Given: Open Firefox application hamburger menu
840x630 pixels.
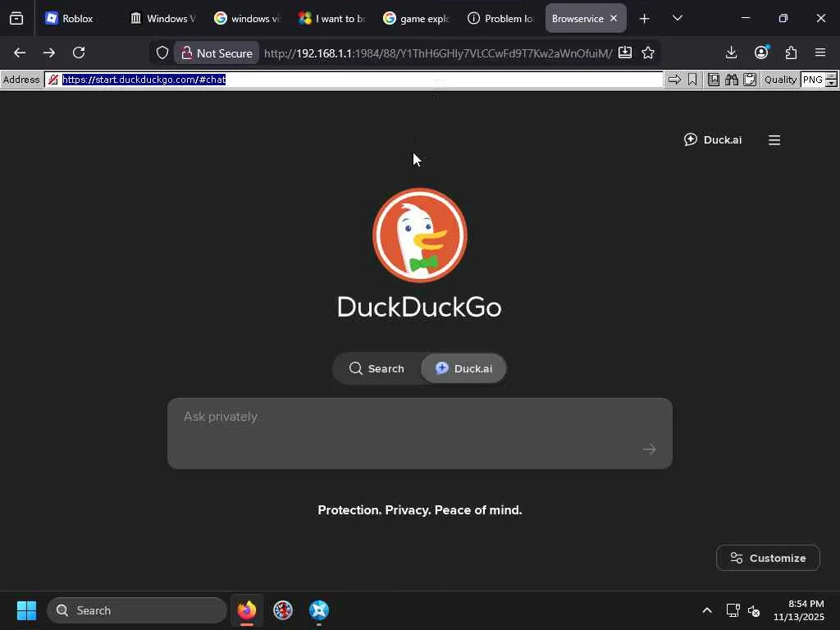Looking at the screenshot, I should (x=820, y=52).
